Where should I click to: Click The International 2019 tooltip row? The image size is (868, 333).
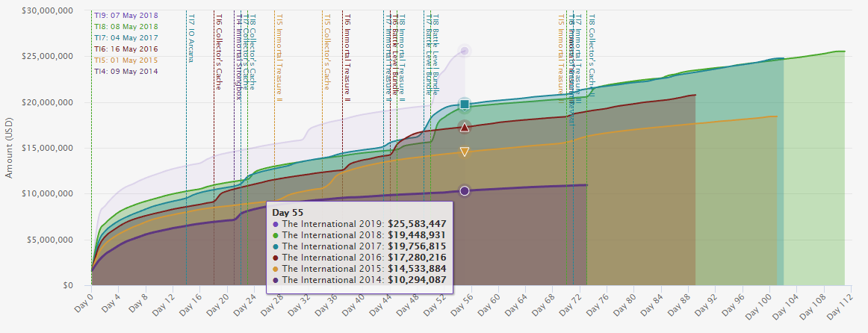pyautogui.click(x=360, y=224)
